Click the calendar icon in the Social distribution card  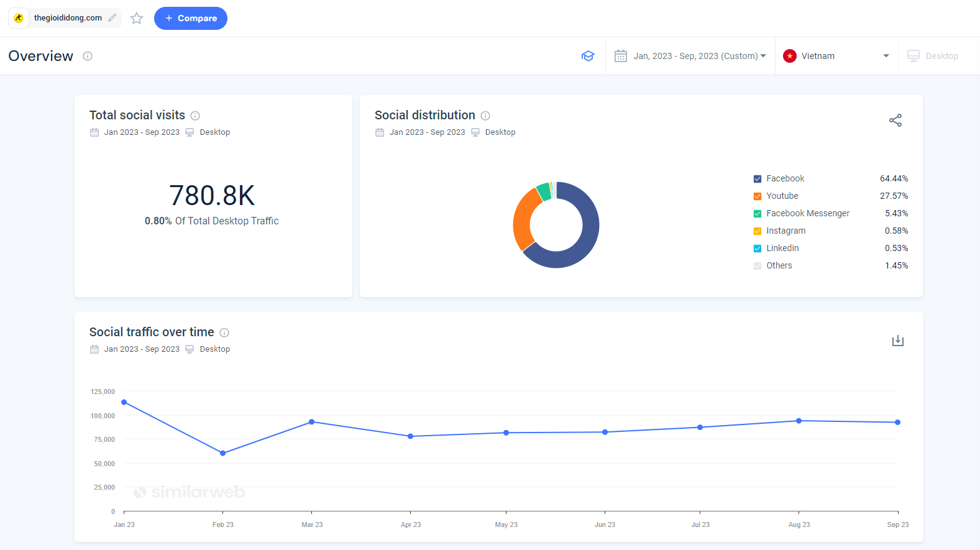click(380, 132)
